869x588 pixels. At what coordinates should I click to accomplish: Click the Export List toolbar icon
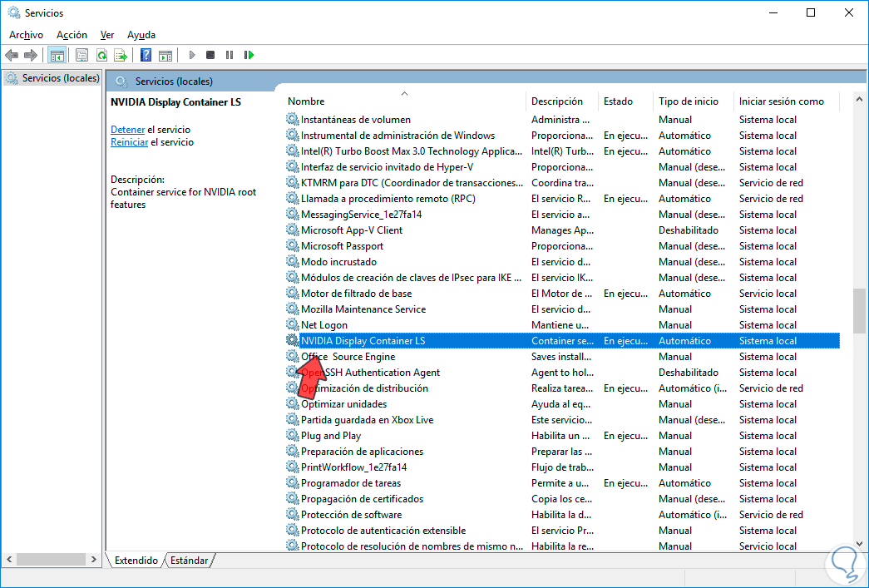[121, 55]
